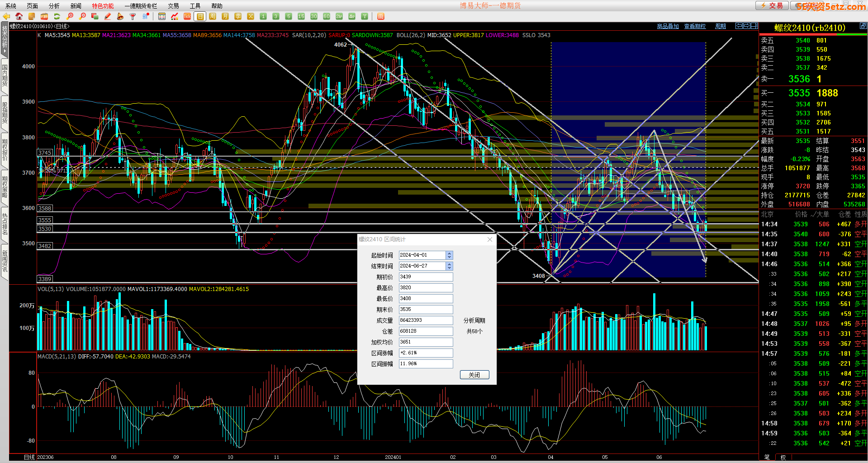Select the 期权报价 side tab
Viewport: 868px width, 463px height.
coord(5,150)
